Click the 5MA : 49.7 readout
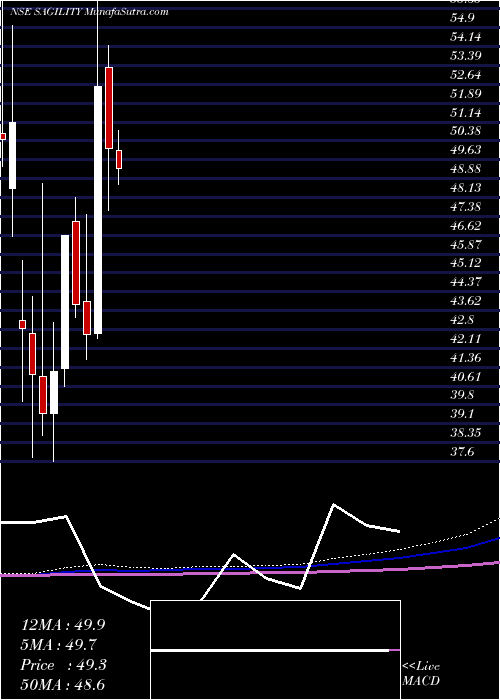500x700 pixels. pyautogui.click(x=59, y=644)
